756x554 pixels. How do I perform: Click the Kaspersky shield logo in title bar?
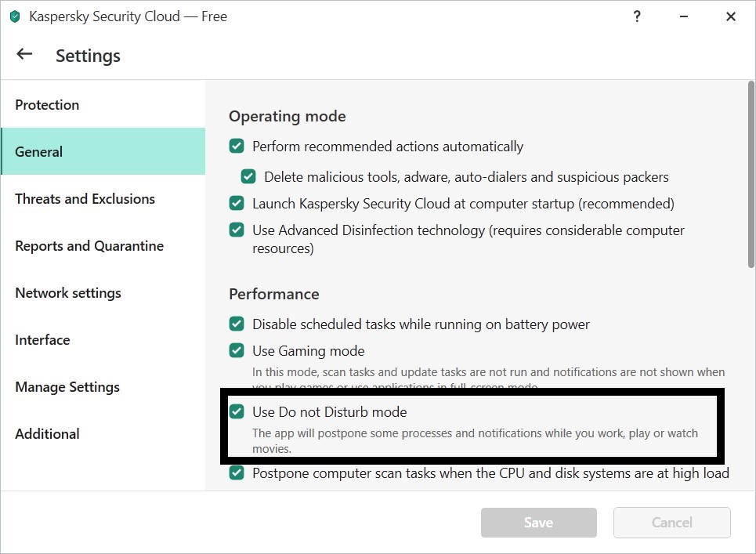(14, 16)
